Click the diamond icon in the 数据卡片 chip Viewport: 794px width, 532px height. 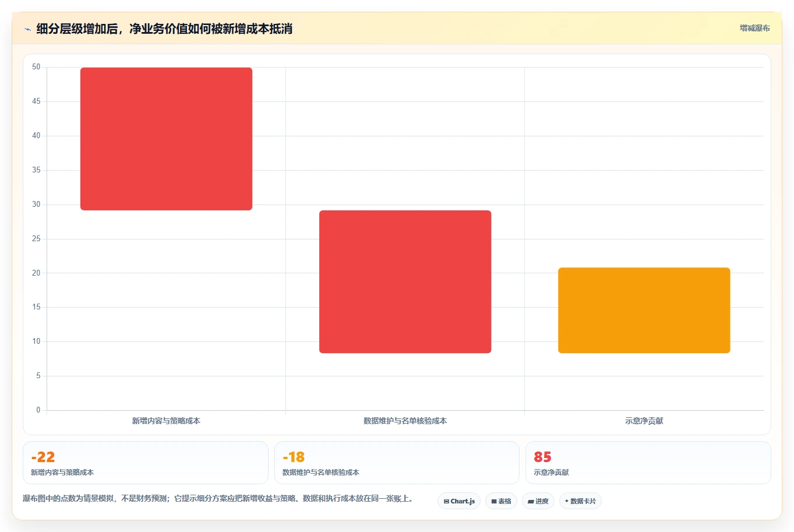(x=567, y=501)
